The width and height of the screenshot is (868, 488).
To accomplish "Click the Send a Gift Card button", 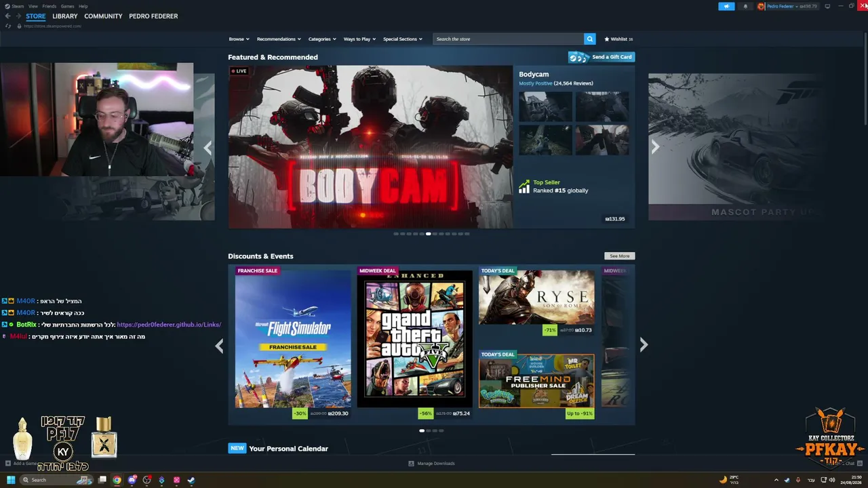I will (601, 57).
